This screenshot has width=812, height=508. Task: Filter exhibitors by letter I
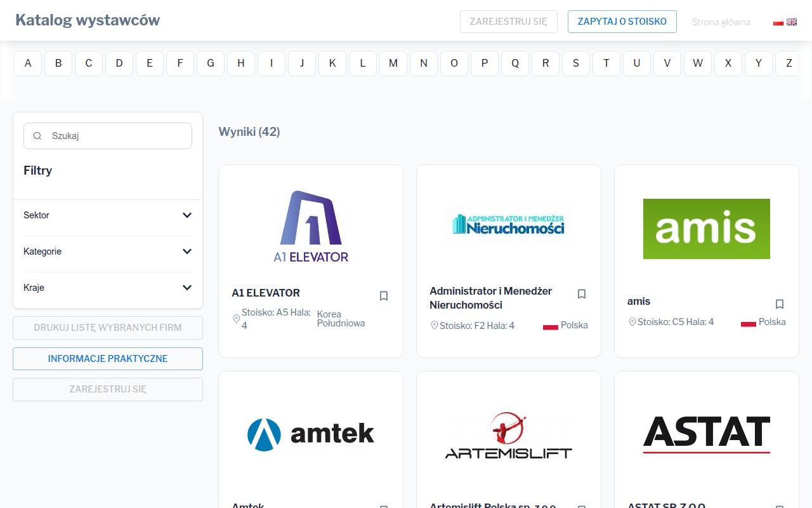[x=272, y=63]
